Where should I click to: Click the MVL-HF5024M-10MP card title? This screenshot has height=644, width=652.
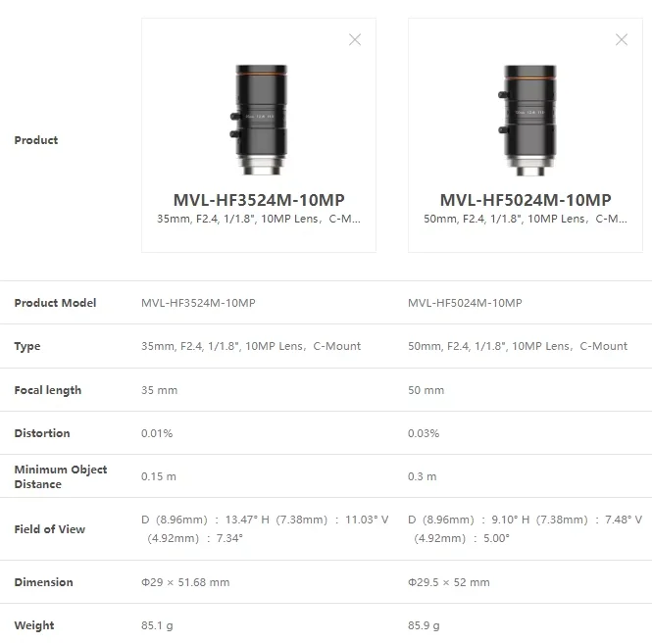pos(526,200)
